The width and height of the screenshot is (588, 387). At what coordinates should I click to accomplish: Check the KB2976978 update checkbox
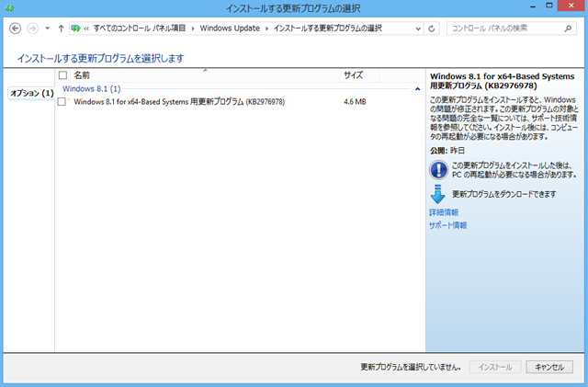[x=62, y=102]
